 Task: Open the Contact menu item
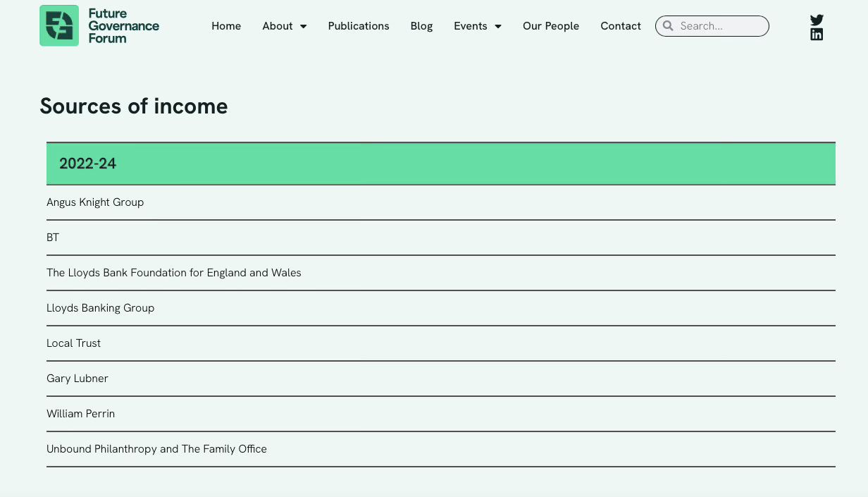[x=621, y=26]
